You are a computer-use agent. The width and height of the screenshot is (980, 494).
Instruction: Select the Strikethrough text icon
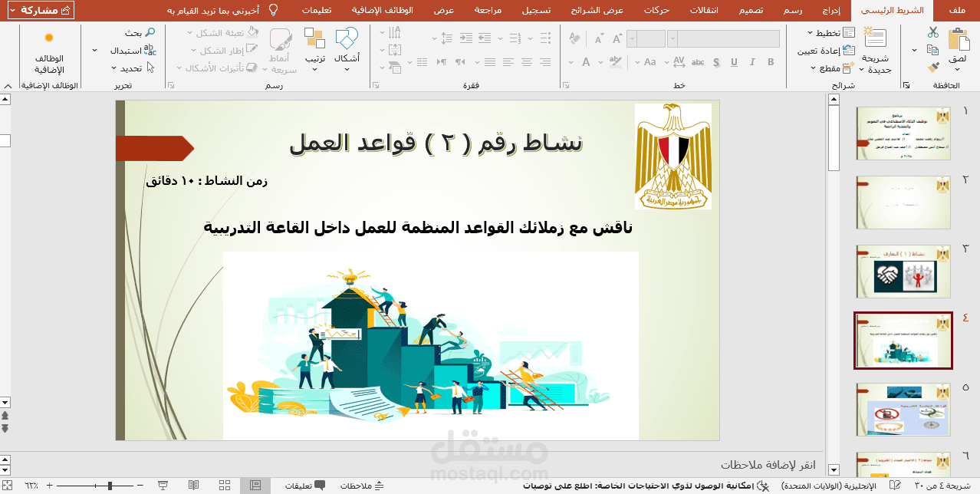[x=696, y=62]
